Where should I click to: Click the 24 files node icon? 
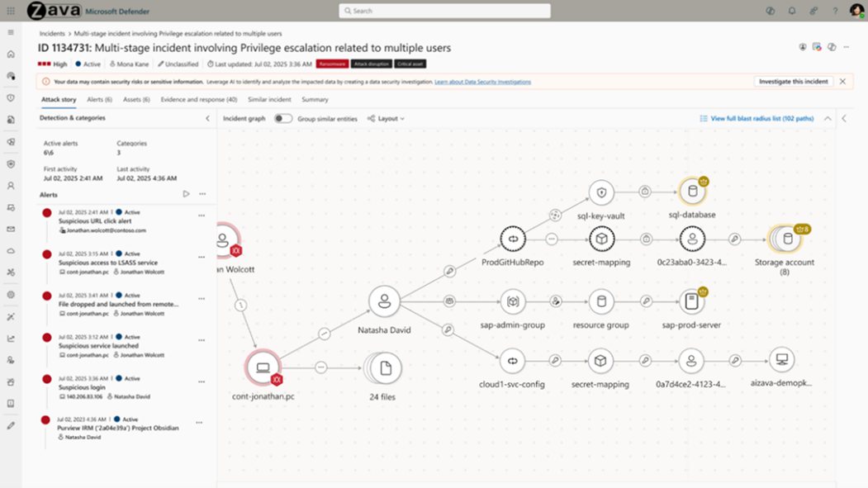point(386,368)
